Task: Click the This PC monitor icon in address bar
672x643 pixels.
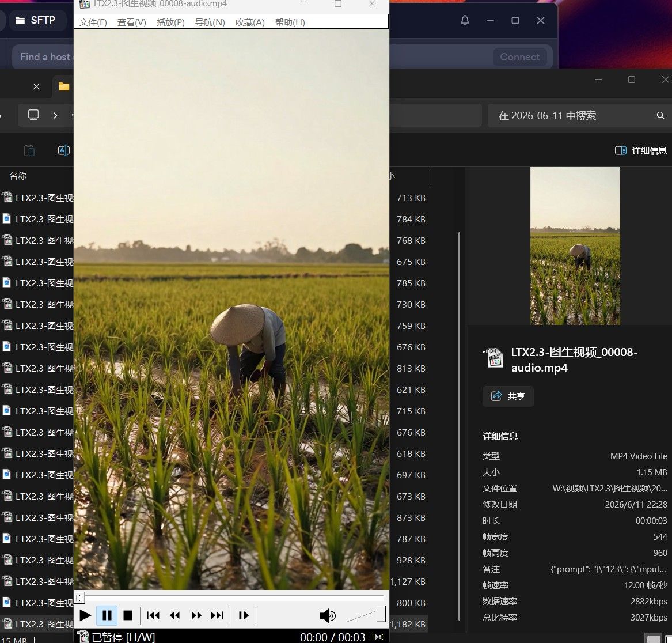Action: point(33,115)
